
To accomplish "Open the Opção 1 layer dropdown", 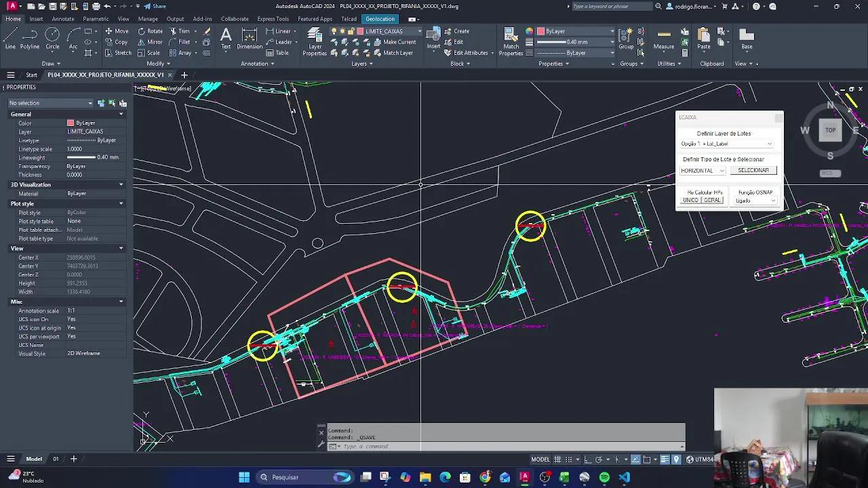I will pyautogui.click(x=726, y=144).
